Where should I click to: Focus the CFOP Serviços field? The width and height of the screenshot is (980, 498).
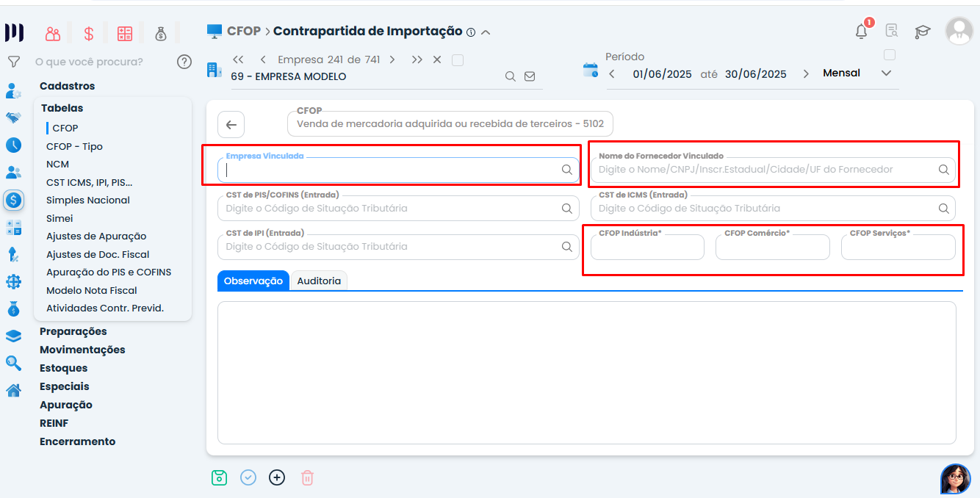point(898,247)
